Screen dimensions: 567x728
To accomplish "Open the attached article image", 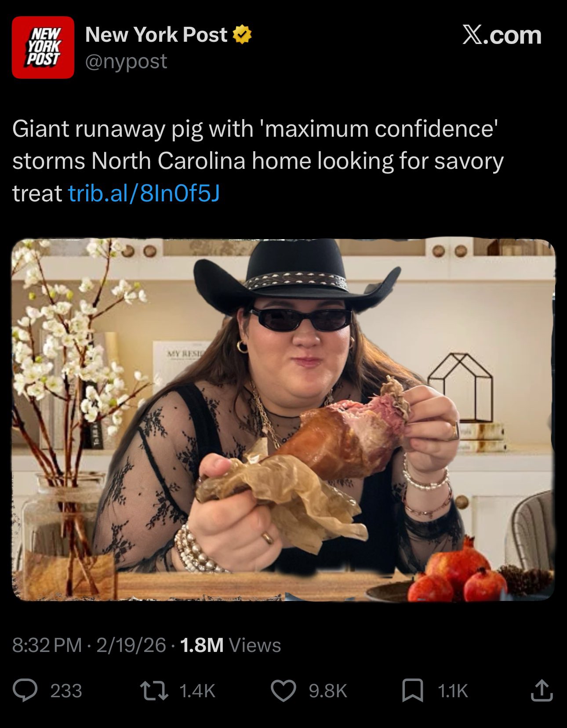I will click(x=283, y=420).
